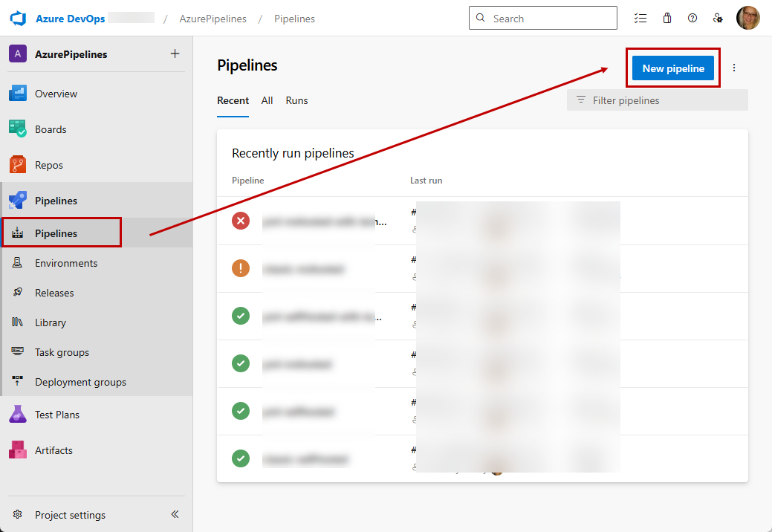Open Boards in the sidebar
The width and height of the screenshot is (772, 532).
click(97, 129)
